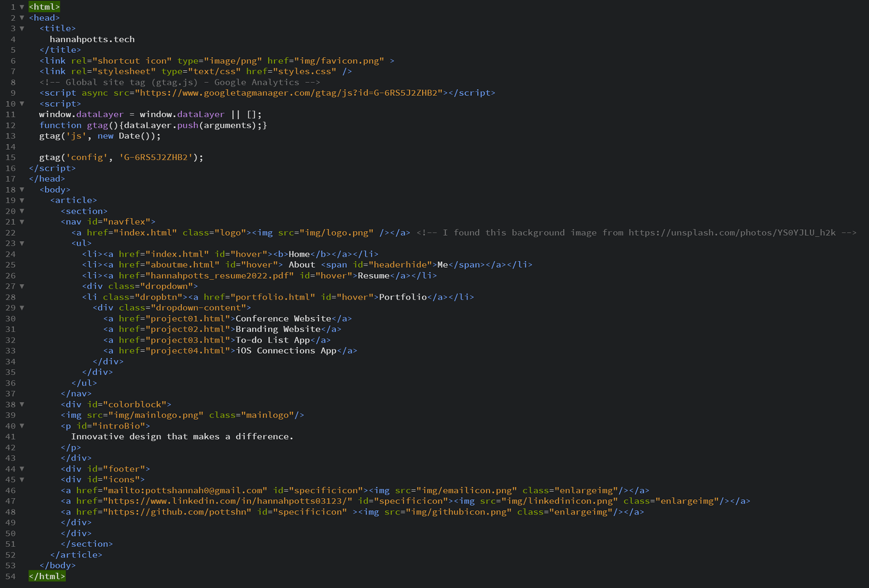The image size is (869, 588).
Task: Click line number 14 in the gutter
Action: [10, 147]
